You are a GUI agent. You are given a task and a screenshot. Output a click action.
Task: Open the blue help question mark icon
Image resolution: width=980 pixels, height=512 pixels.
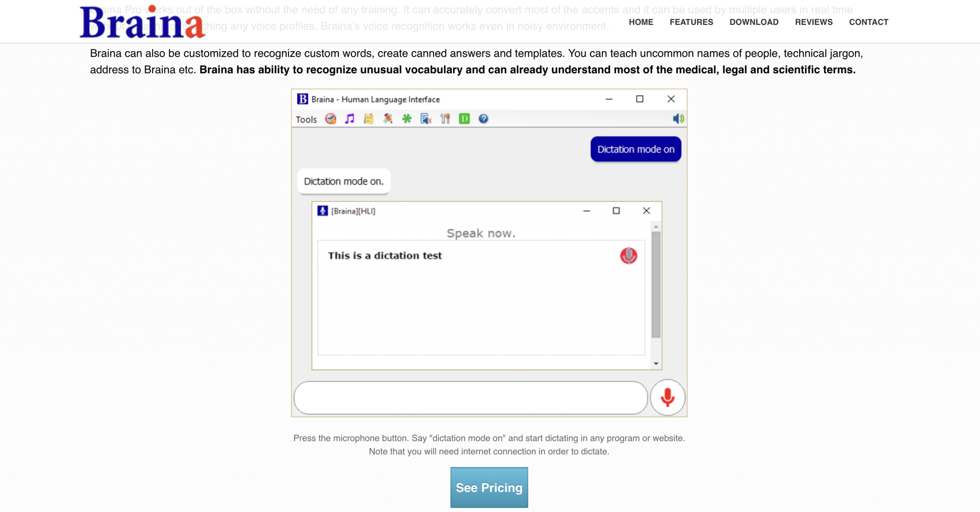coord(483,119)
